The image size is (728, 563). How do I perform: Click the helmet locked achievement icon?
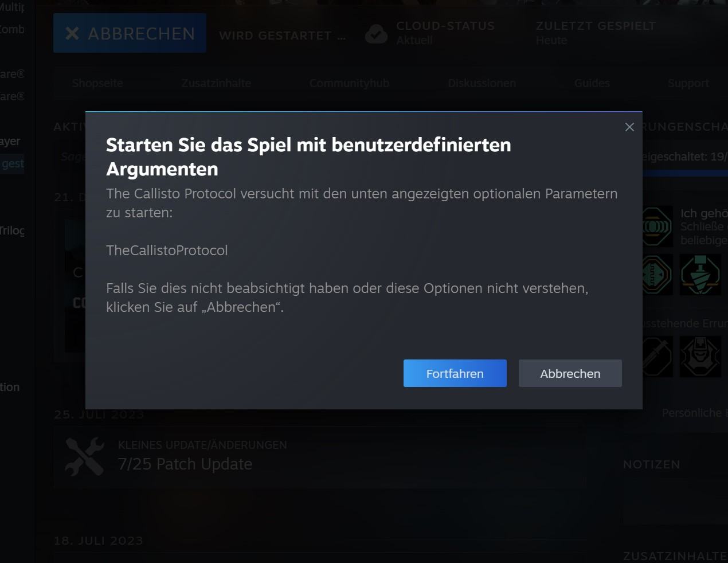700,356
